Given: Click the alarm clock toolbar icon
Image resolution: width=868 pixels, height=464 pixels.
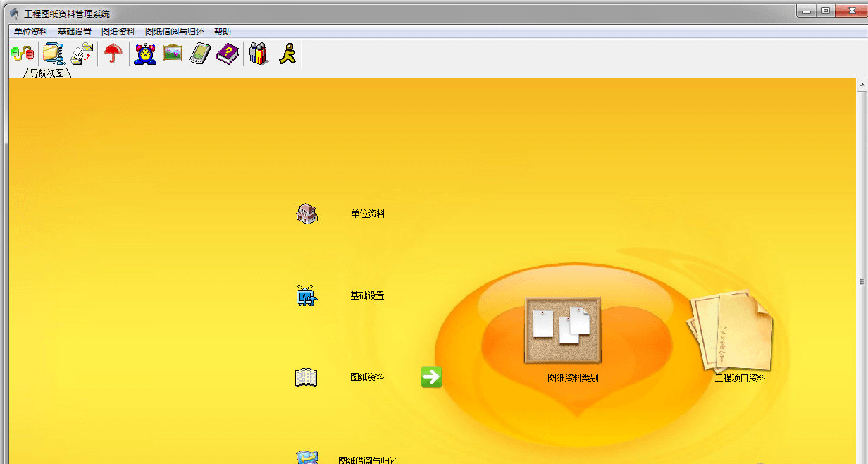Looking at the screenshot, I should click(x=145, y=54).
